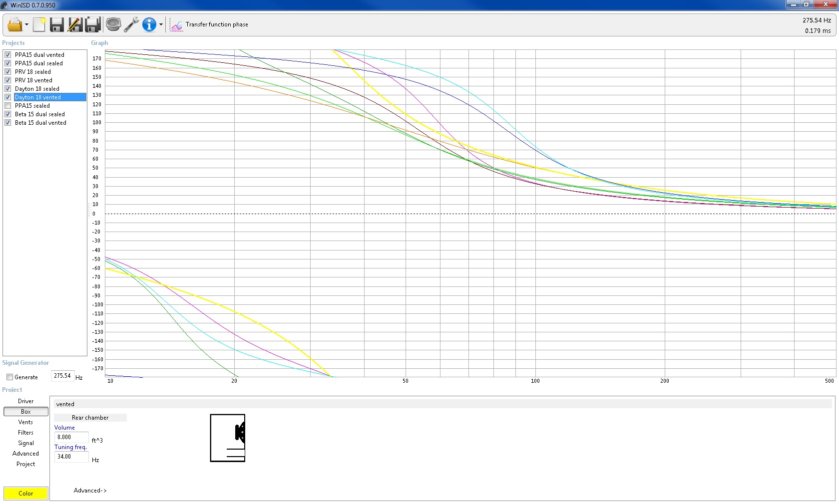Click the box Volume input field
The height and width of the screenshot is (504, 839).
pyautogui.click(x=71, y=437)
